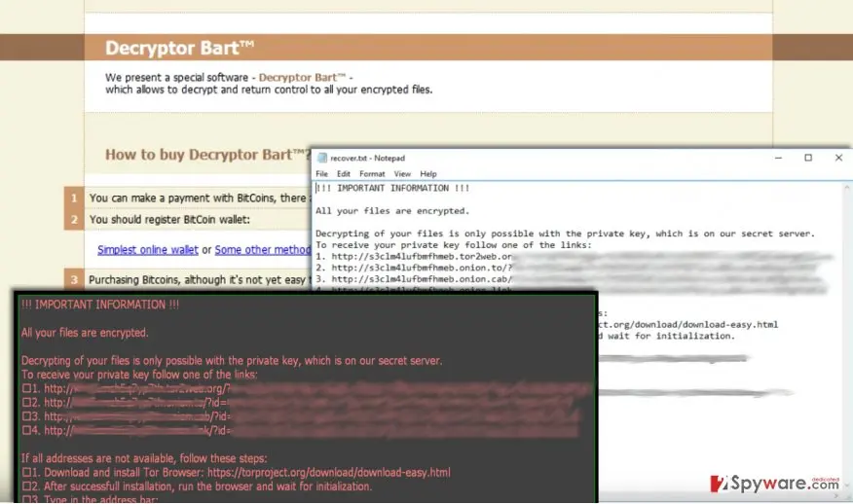
Task: Click the 'How to buy Decryptor Bart' heading
Action: click(x=207, y=155)
